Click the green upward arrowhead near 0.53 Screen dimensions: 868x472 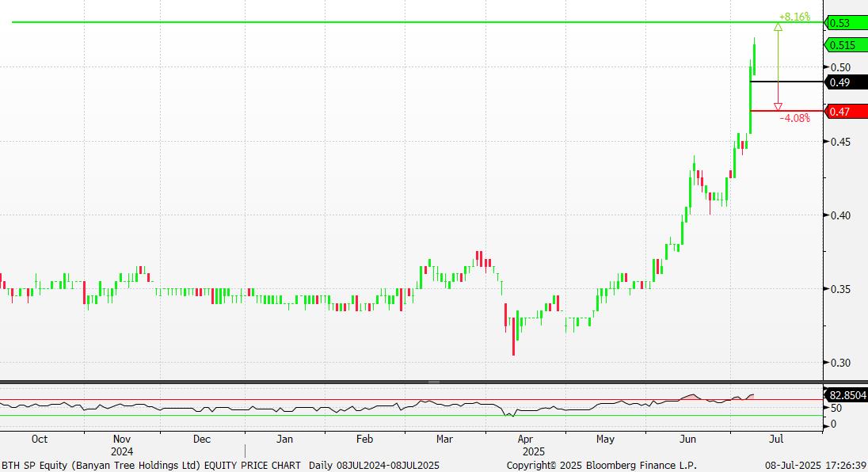pyautogui.click(x=778, y=27)
